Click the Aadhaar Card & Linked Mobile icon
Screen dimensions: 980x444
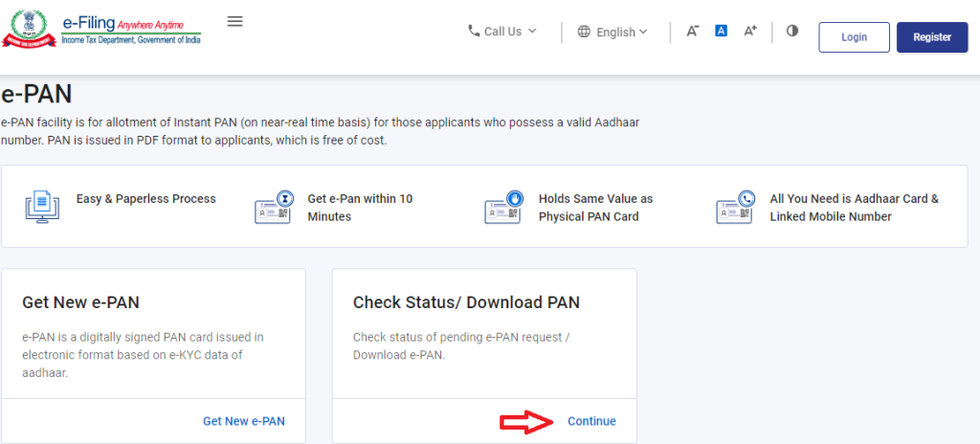[735, 207]
